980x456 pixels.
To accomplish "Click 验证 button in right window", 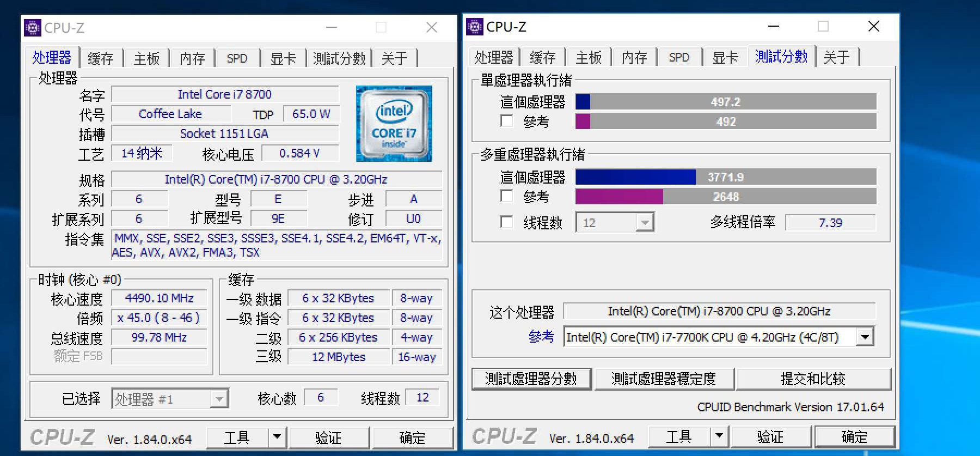I will coord(770,436).
